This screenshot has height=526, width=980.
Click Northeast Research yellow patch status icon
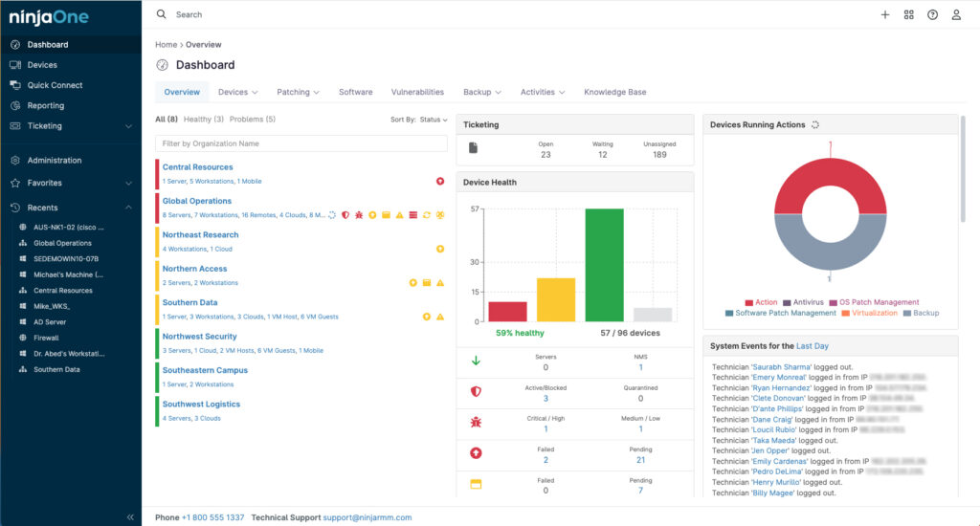(440, 249)
